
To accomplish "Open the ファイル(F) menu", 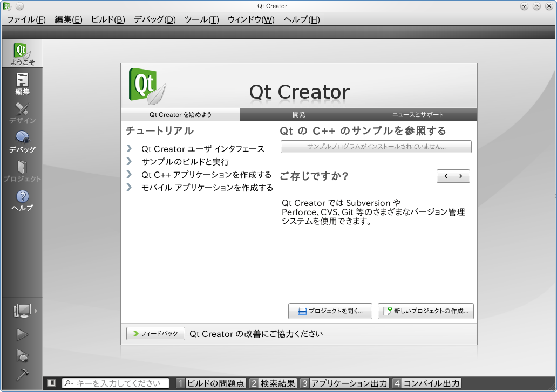I will click(x=26, y=19).
